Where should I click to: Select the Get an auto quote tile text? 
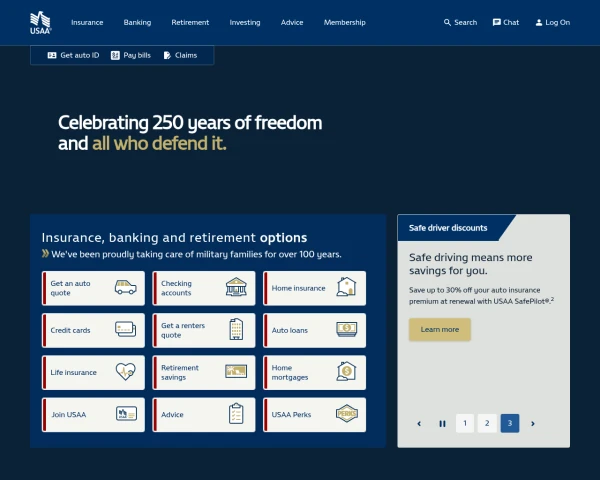(x=70, y=288)
